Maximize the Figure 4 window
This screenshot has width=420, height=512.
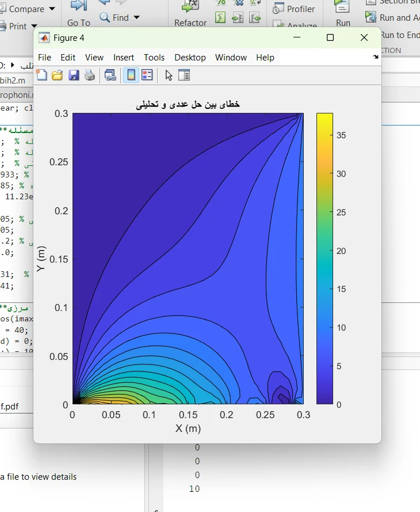(x=330, y=38)
